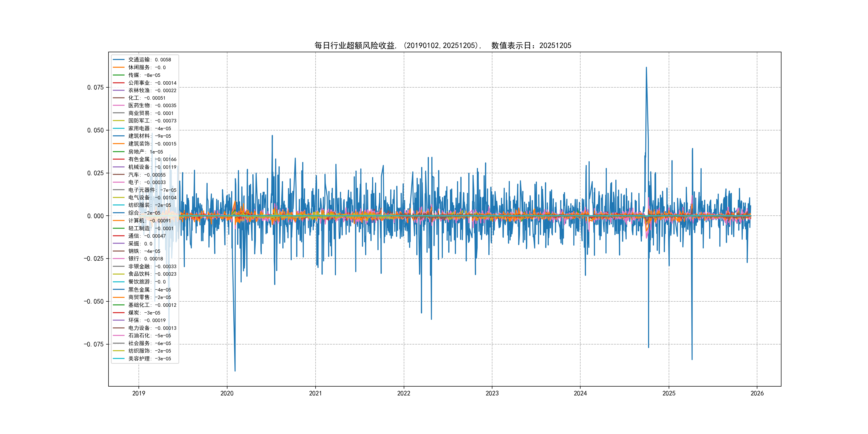Click the 0.000 y-axis tick label
Image resolution: width=868 pixels, height=434 pixels.
point(95,216)
